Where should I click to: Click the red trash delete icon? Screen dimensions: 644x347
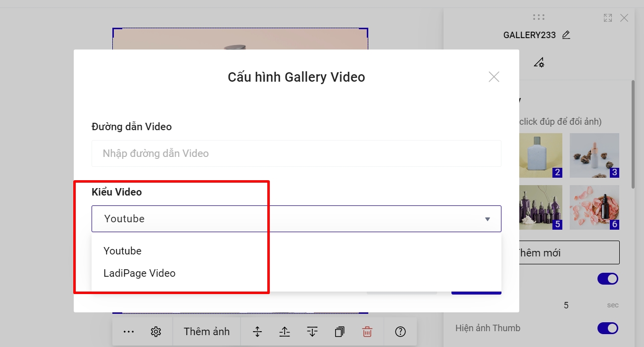367,332
